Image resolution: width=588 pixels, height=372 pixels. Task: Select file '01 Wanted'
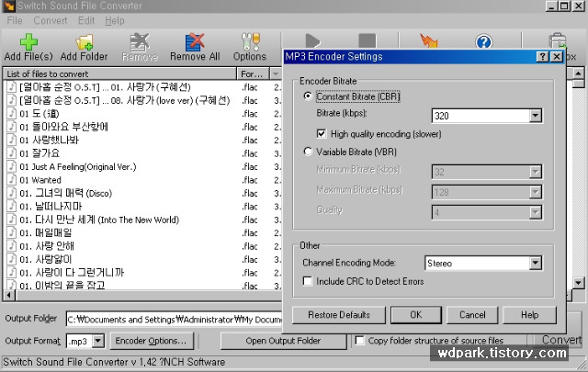pyautogui.click(x=40, y=180)
